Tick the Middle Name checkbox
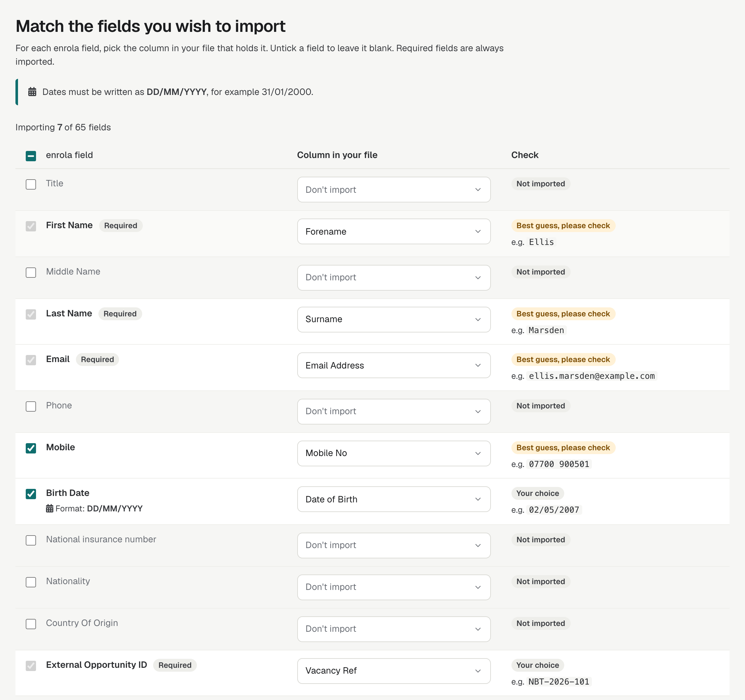745x700 pixels. [31, 273]
